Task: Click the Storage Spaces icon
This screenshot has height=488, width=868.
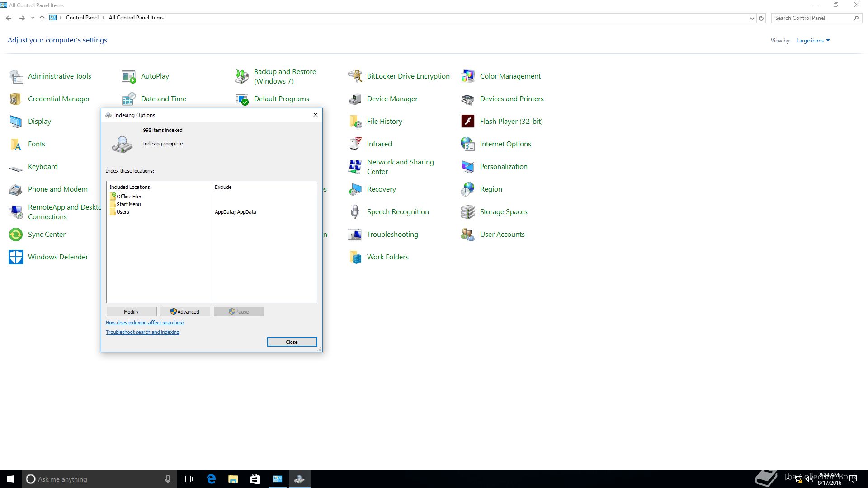Action: coord(467,211)
